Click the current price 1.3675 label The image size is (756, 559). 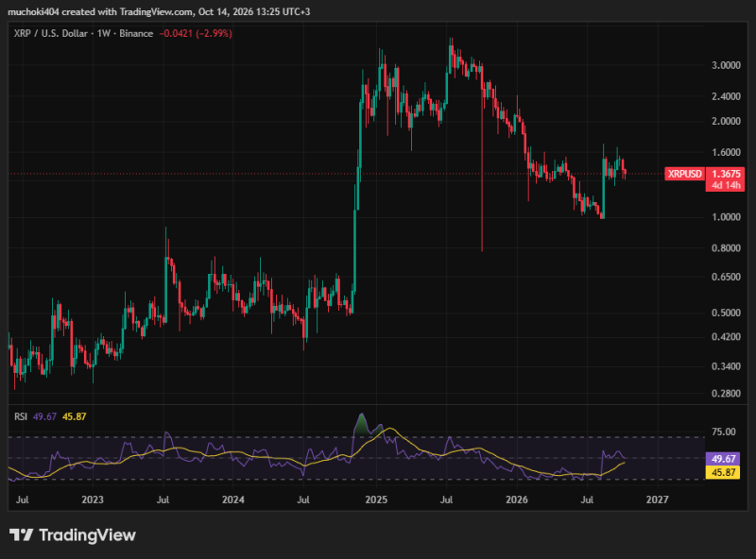pyautogui.click(x=726, y=174)
